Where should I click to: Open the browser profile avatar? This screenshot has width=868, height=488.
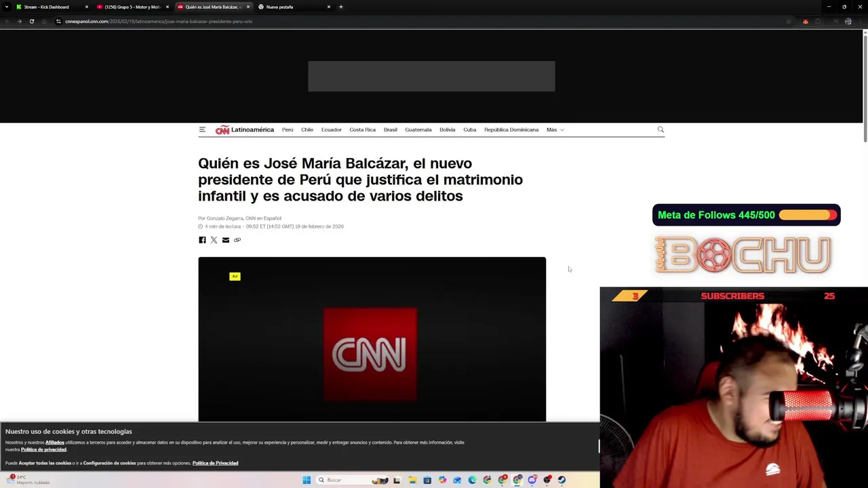(x=848, y=21)
